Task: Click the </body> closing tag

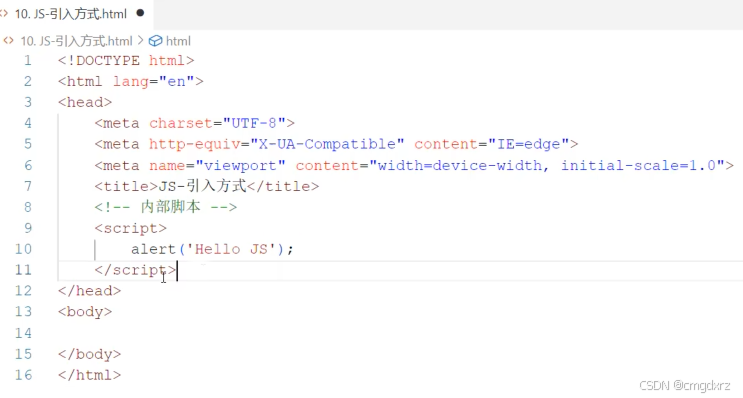Action: [90, 354]
